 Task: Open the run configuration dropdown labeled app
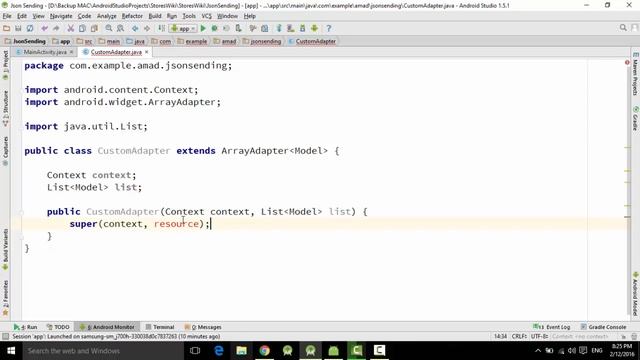[x=183, y=28]
